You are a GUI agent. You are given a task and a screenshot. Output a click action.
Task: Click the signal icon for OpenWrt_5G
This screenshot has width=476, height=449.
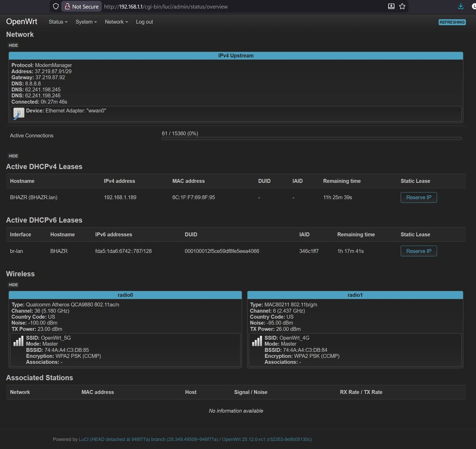click(18, 341)
